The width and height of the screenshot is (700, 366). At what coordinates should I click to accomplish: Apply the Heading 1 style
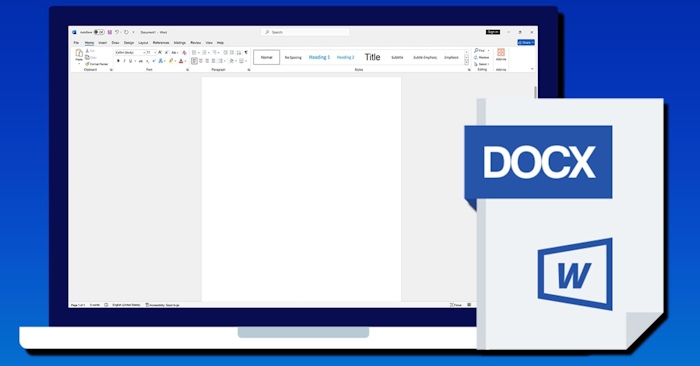click(x=319, y=57)
